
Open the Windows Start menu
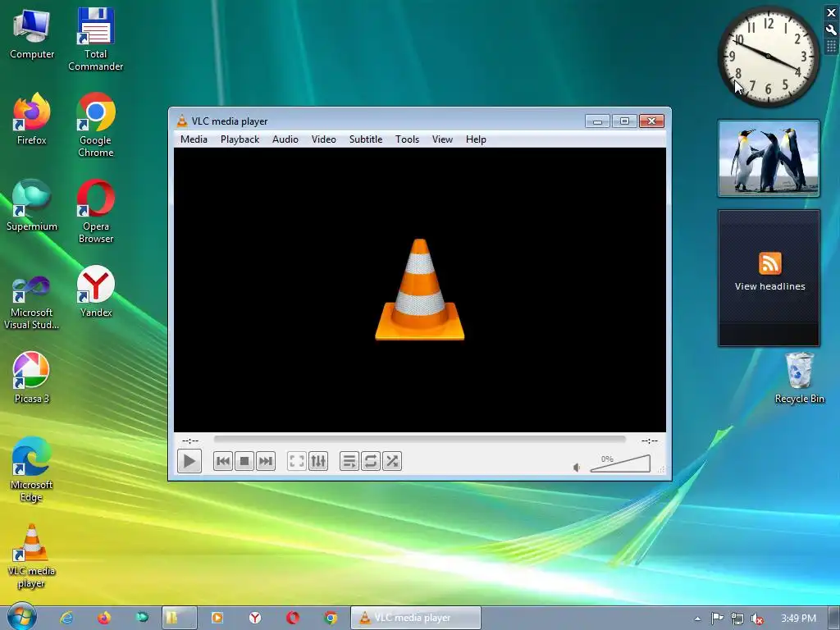click(22, 617)
